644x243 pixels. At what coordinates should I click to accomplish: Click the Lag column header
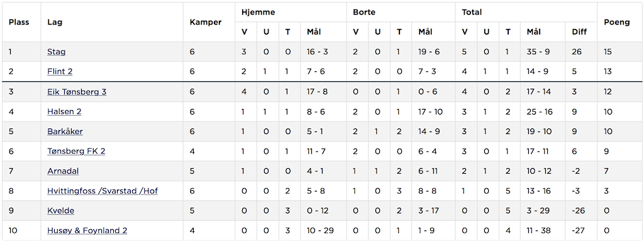[55, 22]
